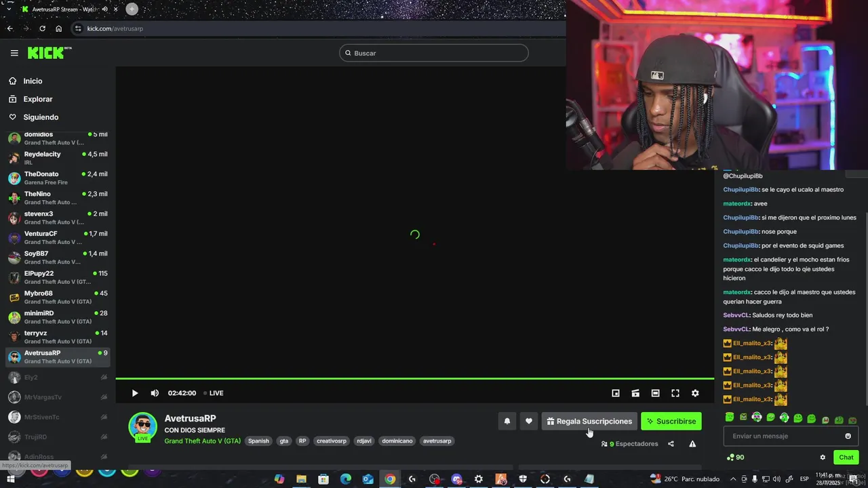Enter fullscreen mode
Image resolution: width=868 pixels, height=488 pixels.
point(675,393)
